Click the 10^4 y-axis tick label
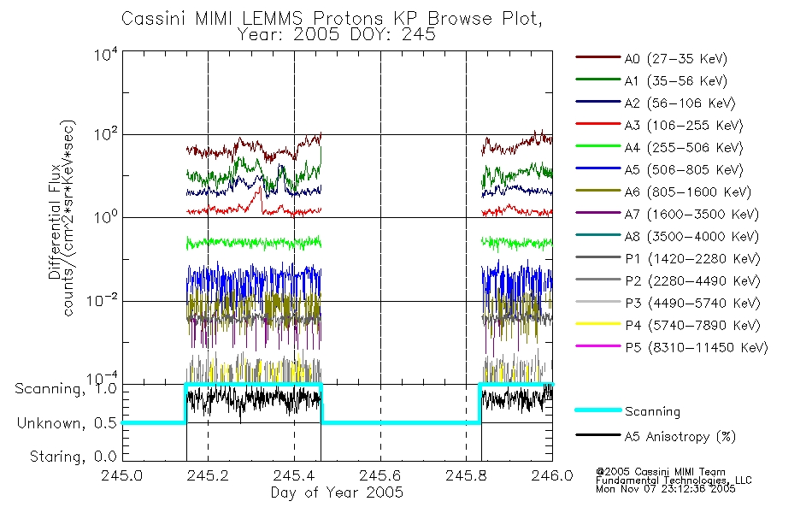 point(105,54)
